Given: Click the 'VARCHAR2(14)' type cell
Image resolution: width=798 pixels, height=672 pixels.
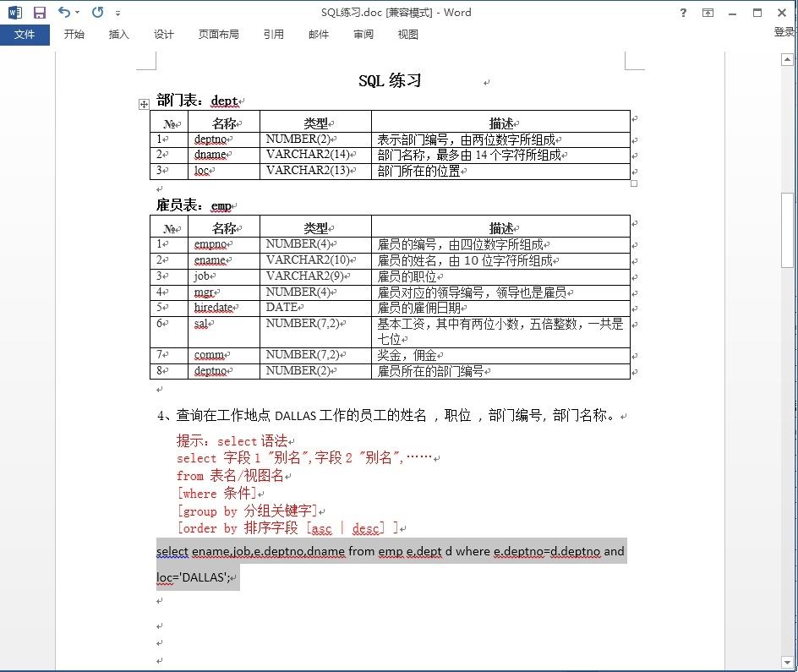Looking at the screenshot, I should [315, 156].
